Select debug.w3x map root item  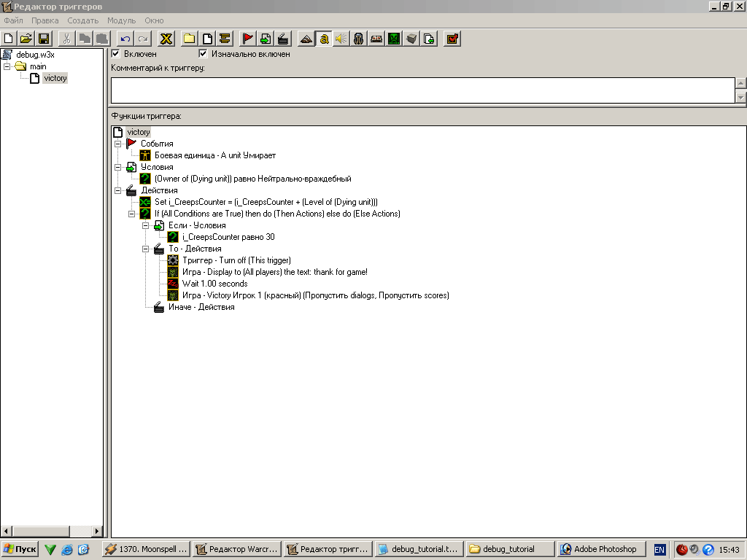pos(35,54)
